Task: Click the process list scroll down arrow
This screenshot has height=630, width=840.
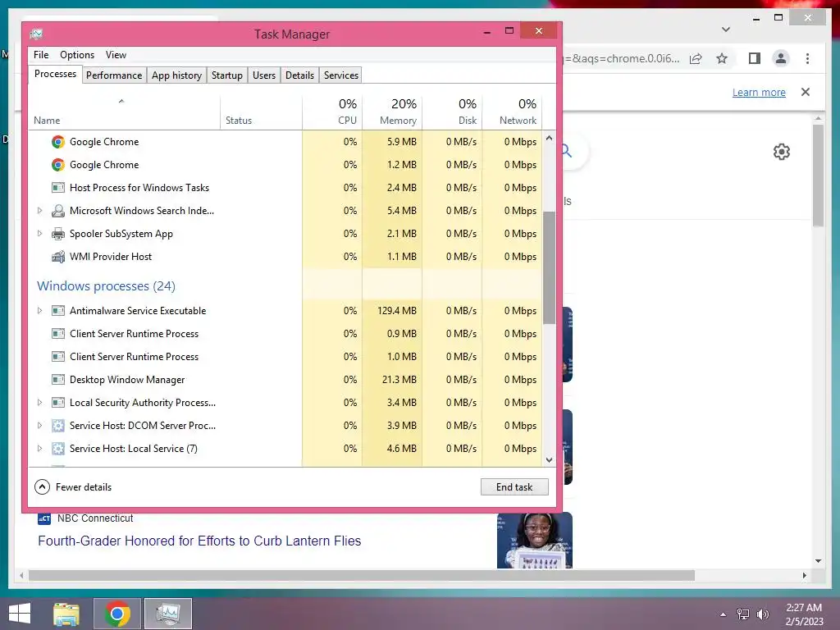Action: point(549,460)
